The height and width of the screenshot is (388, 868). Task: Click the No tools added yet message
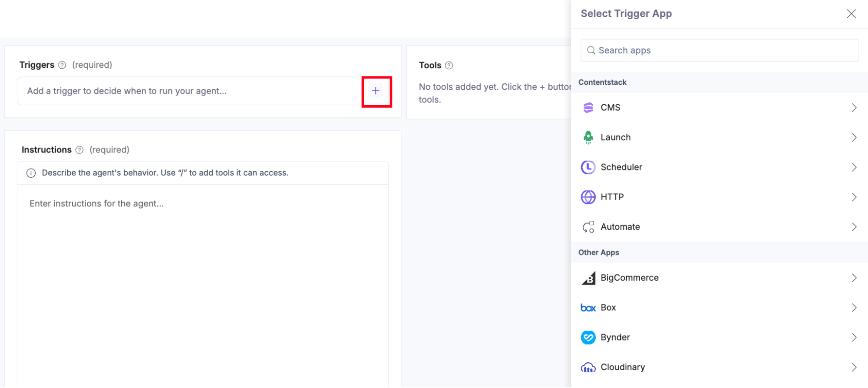tap(495, 93)
